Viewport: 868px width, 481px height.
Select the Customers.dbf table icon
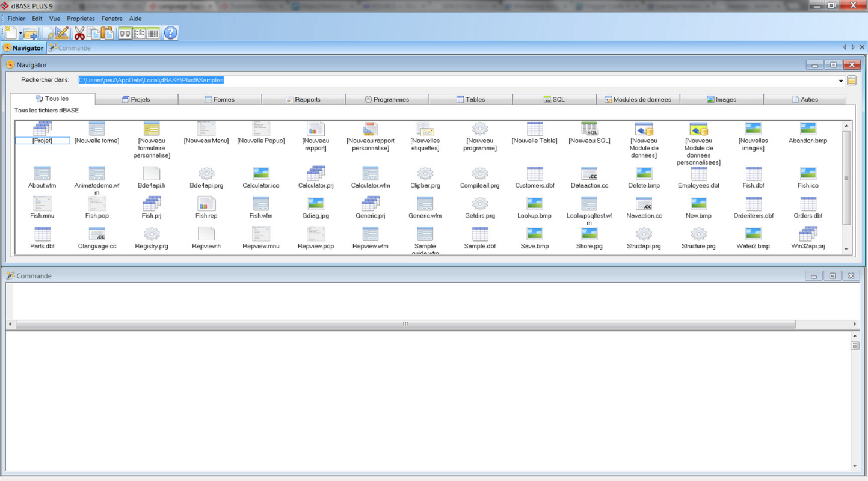(535, 173)
